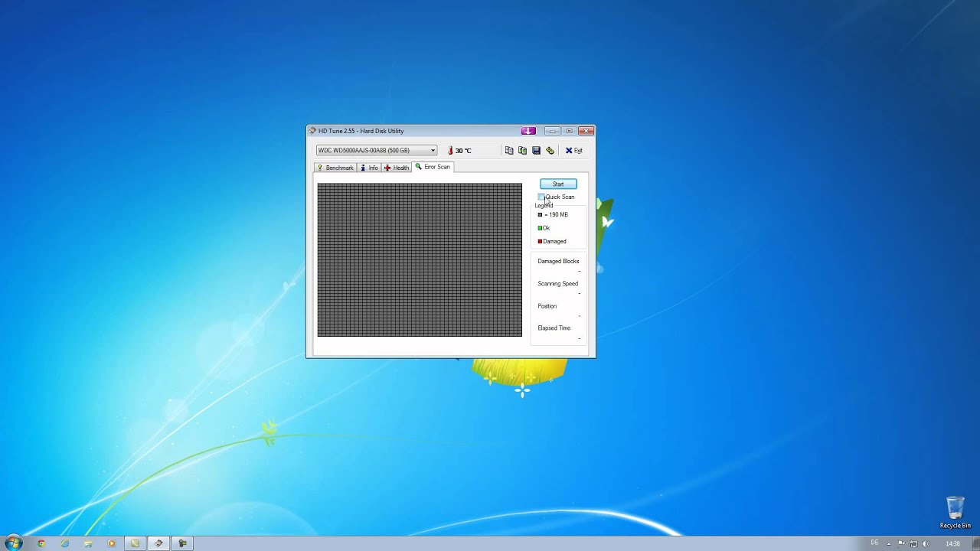The image size is (980, 551).
Task: Click the green taskbar application button
Action: click(135, 543)
